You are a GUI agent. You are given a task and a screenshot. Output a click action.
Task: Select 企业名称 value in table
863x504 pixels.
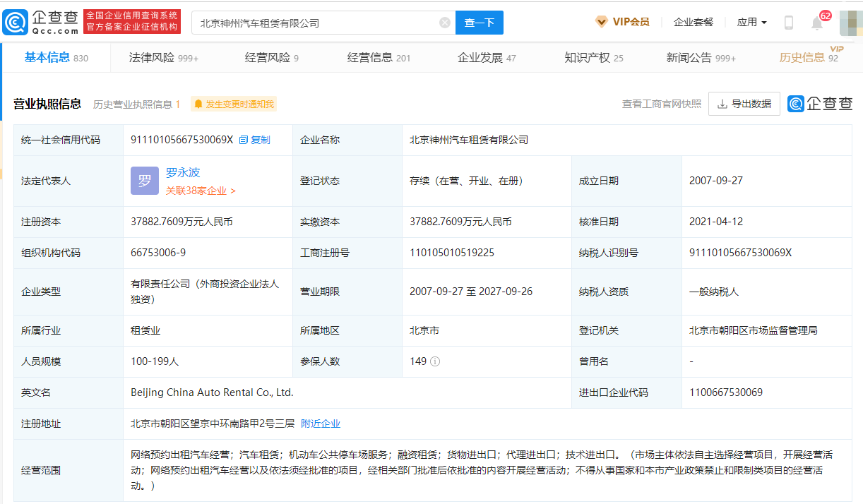(x=469, y=140)
